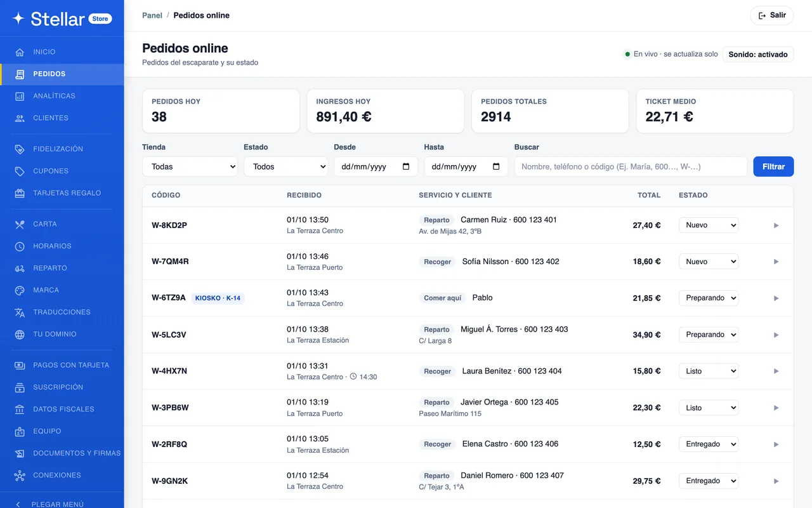Click the Desde date field
The width and height of the screenshot is (812, 508).
[x=376, y=166]
